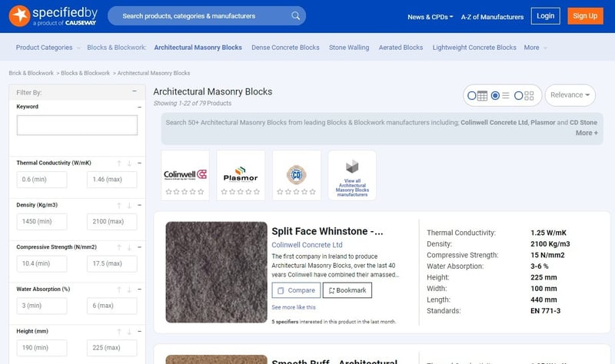Screen dimensions: 615x364
Task: Click Density 1450 min field
Action: (42, 221)
